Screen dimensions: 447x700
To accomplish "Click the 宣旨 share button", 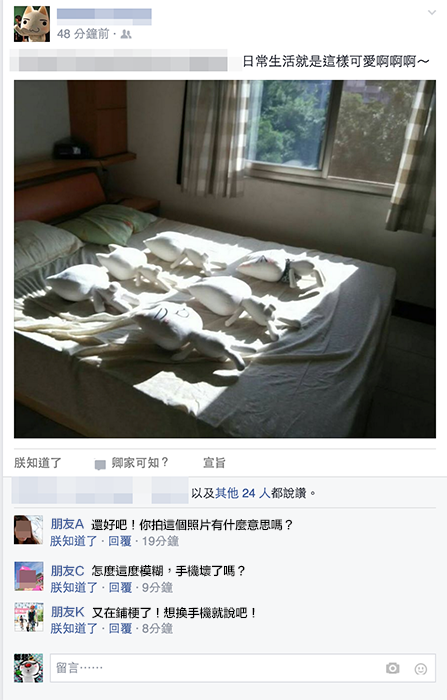I will (x=214, y=463).
